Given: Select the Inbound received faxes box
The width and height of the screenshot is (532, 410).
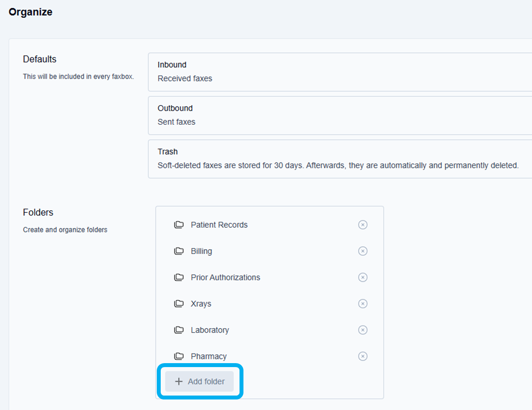Looking at the screenshot, I should [x=340, y=72].
